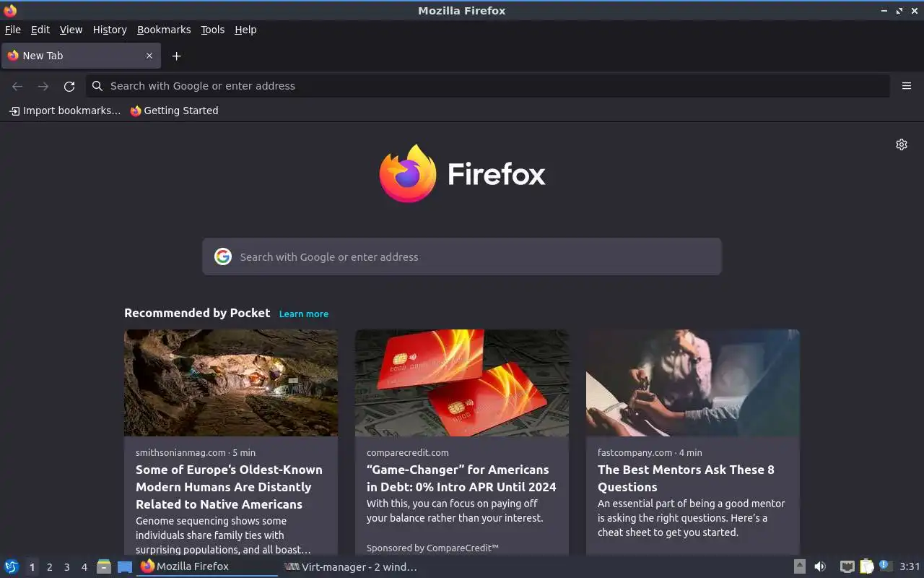Open the Bookmarks menu
This screenshot has height=578, width=924.
[x=164, y=30]
